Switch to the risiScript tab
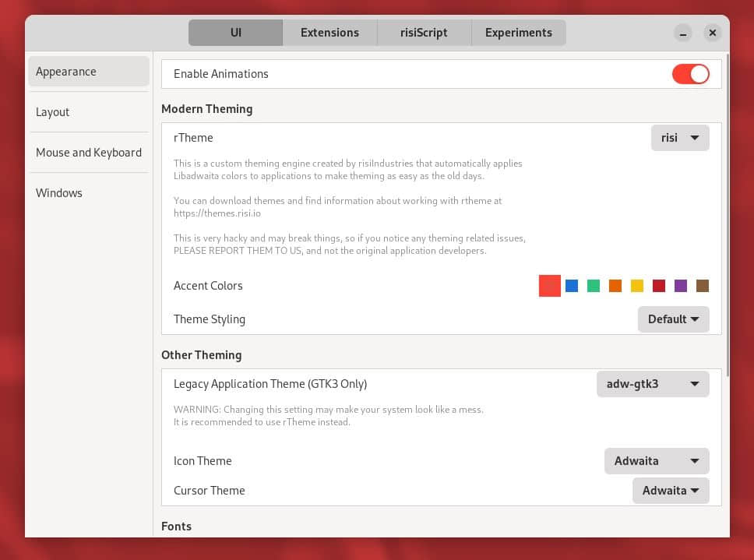 424,33
